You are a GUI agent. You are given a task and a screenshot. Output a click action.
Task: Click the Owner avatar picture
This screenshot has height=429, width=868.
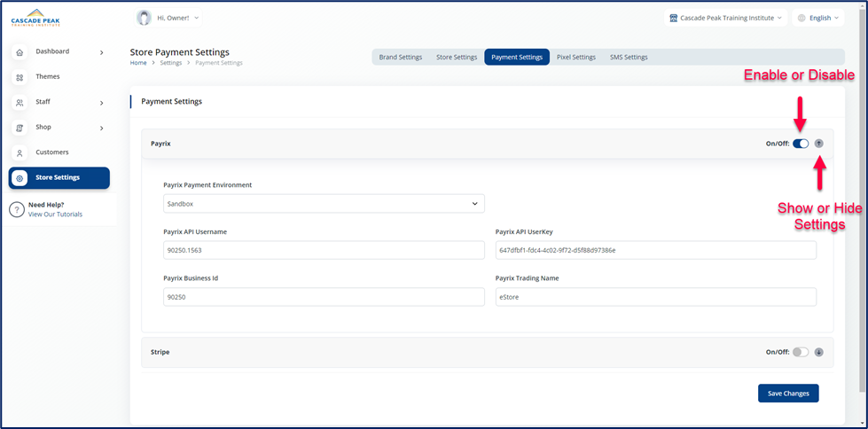[145, 18]
